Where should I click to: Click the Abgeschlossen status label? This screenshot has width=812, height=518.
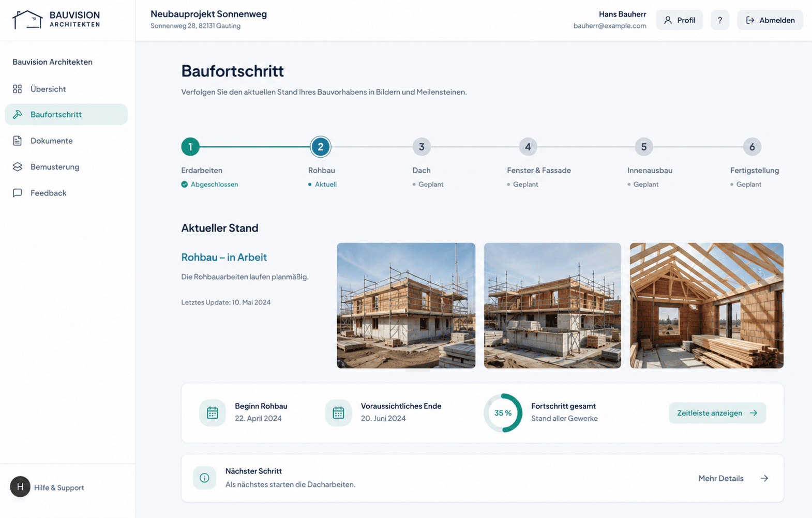pyautogui.click(x=214, y=184)
